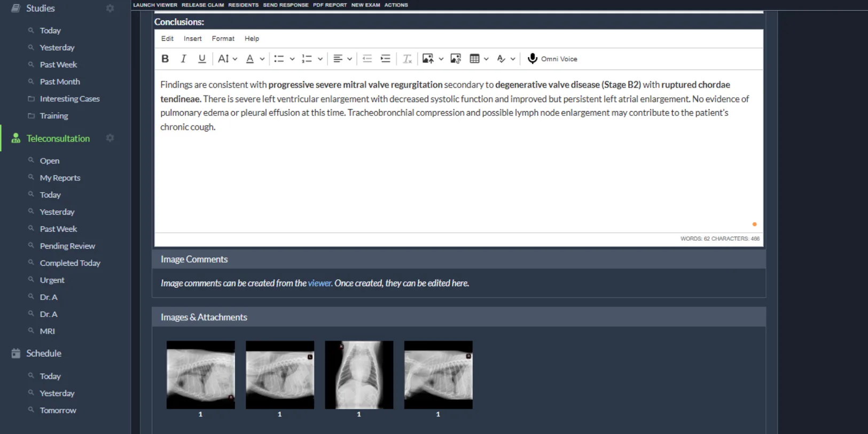Screen dimensions: 868x434
Task: Open the Actions menu in top bar
Action: click(396, 5)
